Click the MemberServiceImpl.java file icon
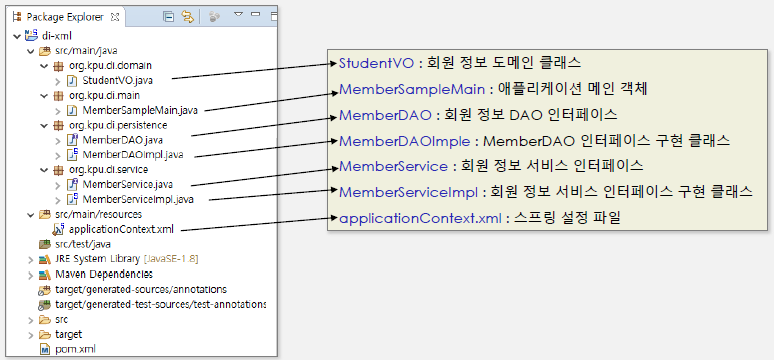 point(73,199)
